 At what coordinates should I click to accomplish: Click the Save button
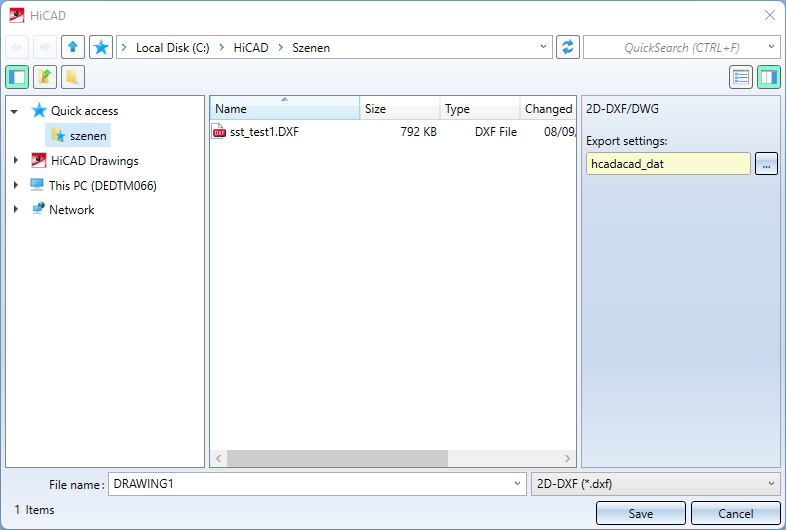tap(641, 513)
